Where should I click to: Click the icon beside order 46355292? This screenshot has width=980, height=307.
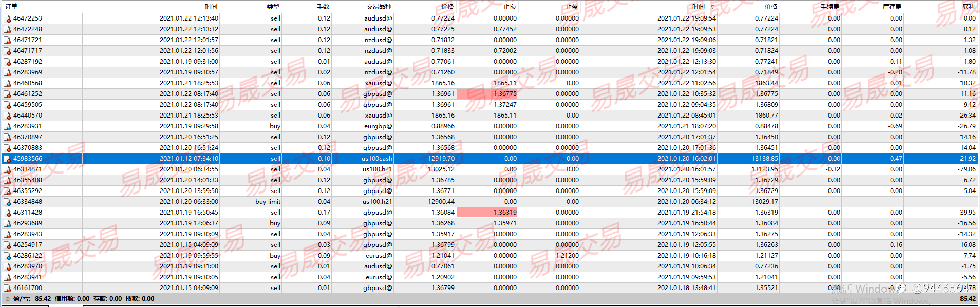[x=7, y=191]
